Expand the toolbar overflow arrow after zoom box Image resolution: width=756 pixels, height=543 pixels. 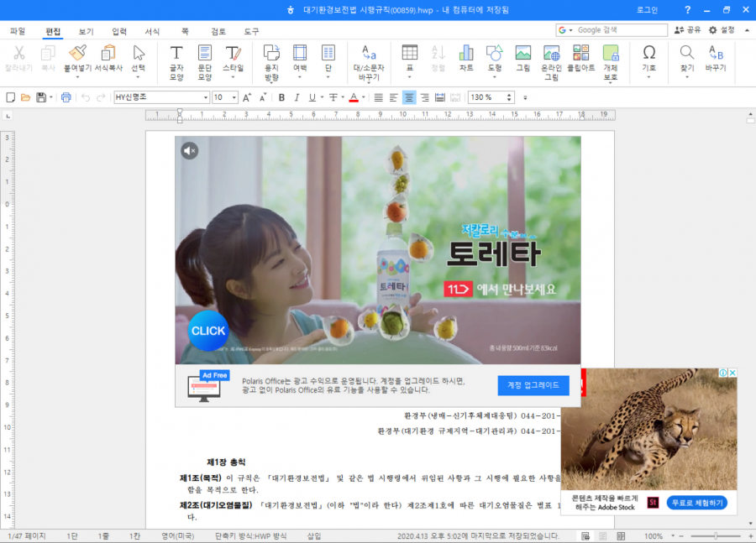point(525,98)
